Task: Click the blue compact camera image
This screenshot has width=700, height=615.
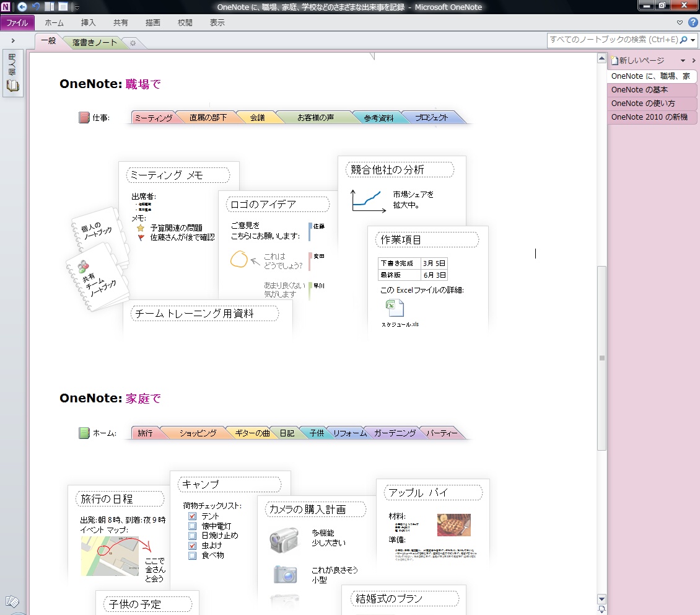Action: click(x=286, y=574)
